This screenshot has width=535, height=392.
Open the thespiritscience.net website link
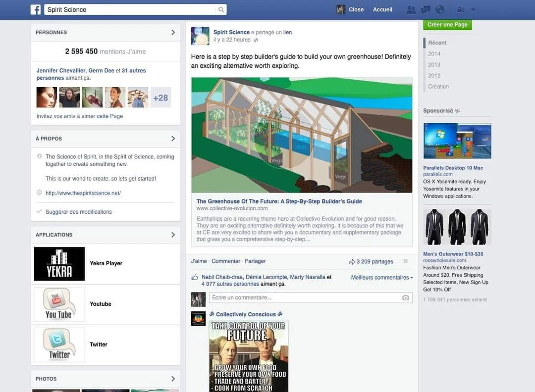pos(83,193)
